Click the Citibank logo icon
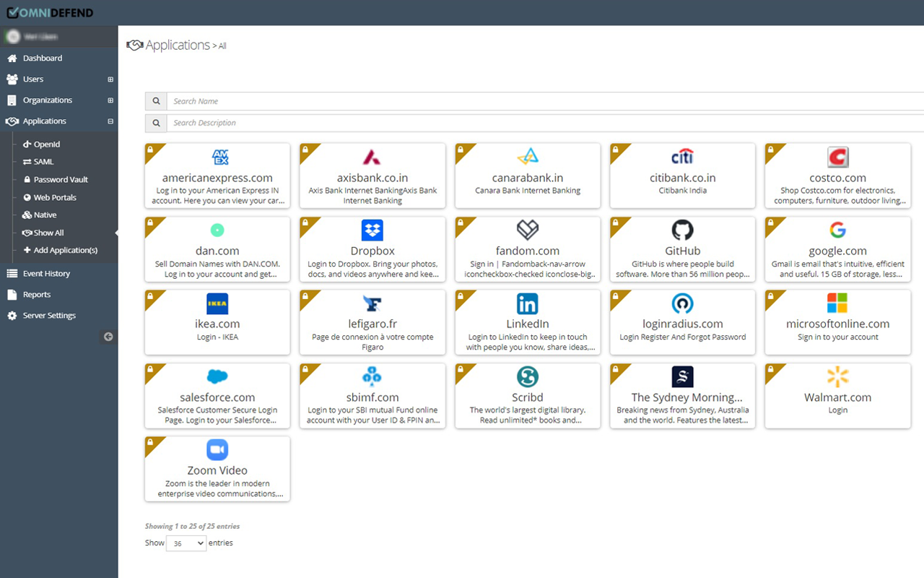Viewport: 924px width, 578px height. [x=682, y=157]
